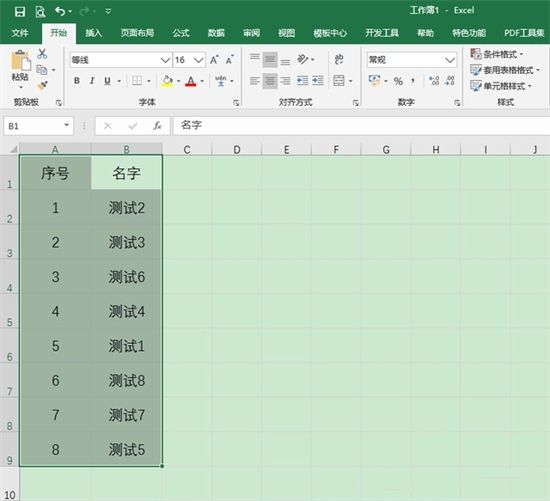Open underline style dropdown arrow
This screenshot has width=550, height=501.
point(119,81)
